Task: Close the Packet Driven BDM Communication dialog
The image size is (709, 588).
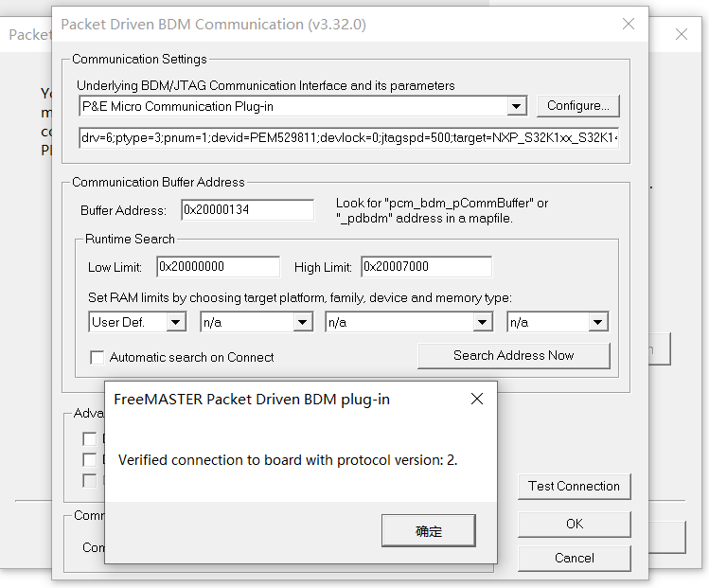Action: click(629, 24)
